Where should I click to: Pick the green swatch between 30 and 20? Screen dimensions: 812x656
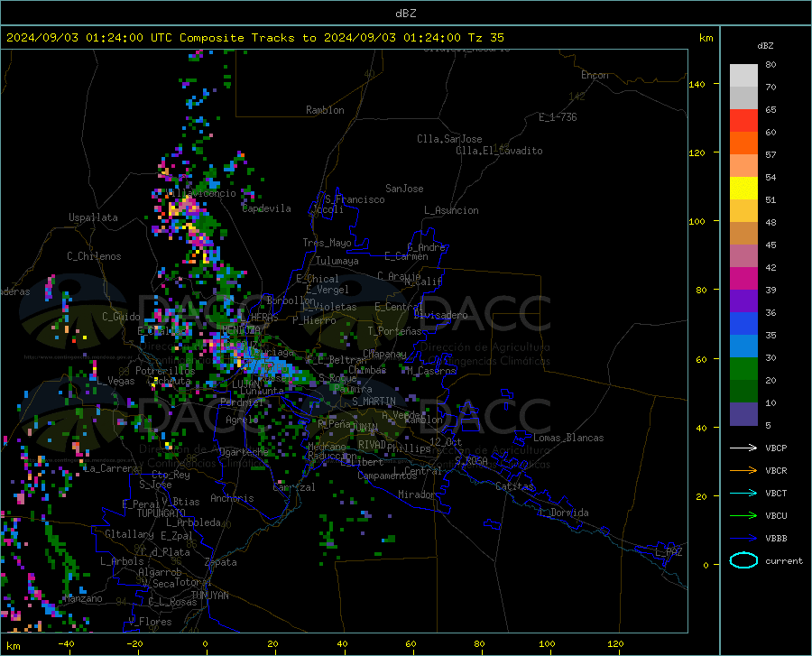point(743,369)
